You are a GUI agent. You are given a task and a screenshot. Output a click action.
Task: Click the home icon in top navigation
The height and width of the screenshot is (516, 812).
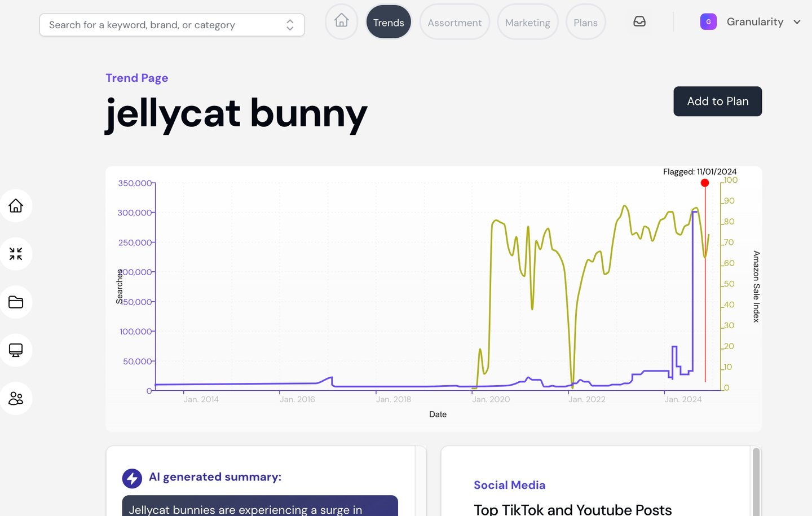[x=341, y=21]
